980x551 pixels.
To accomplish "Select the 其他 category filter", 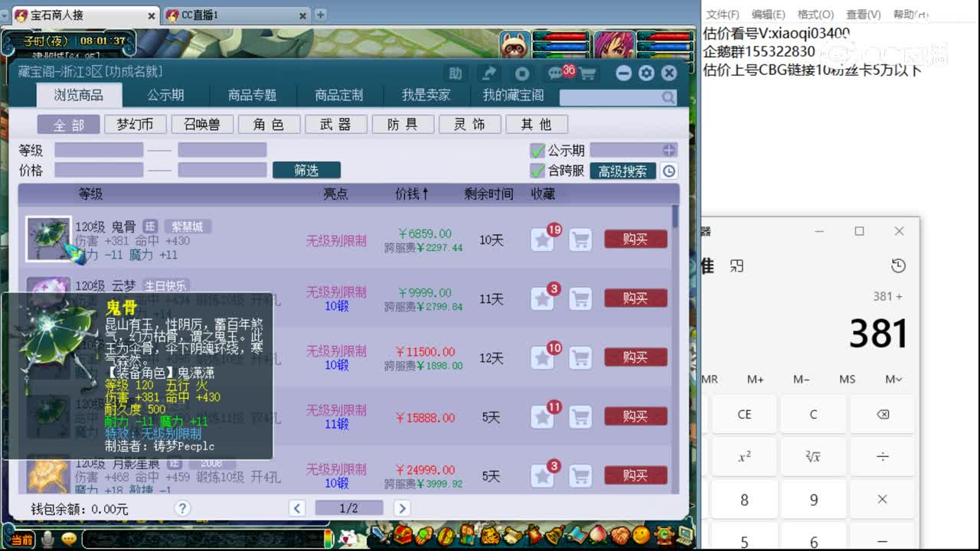I will (535, 124).
